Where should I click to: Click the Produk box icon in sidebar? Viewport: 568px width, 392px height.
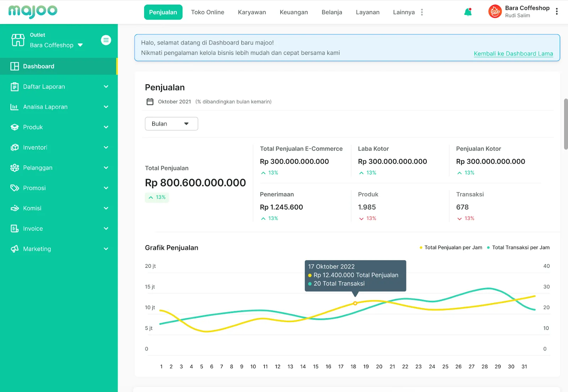coord(15,127)
